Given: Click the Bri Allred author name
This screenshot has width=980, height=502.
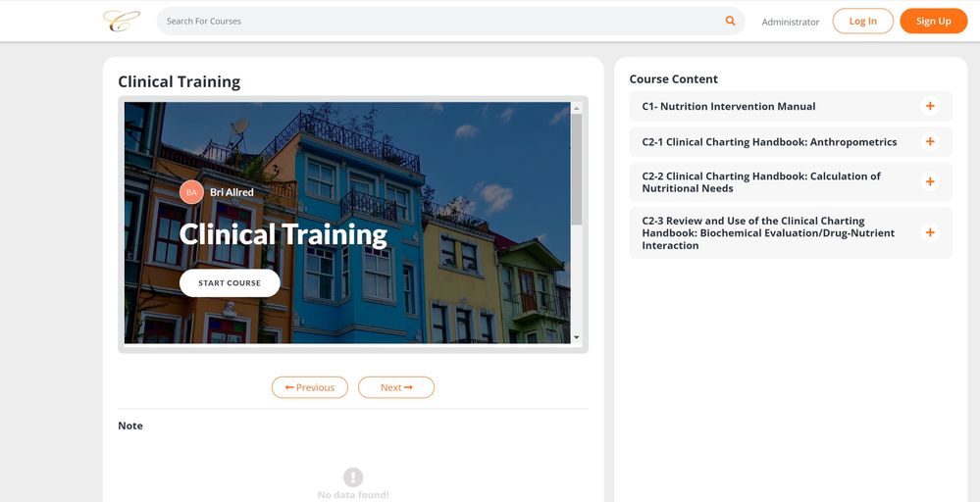Looking at the screenshot, I should [x=232, y=192].
